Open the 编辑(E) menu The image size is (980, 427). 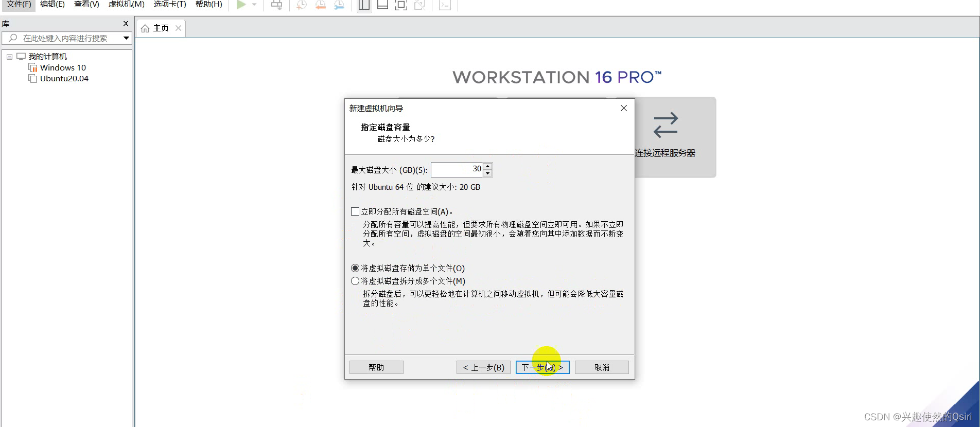pos(52,4)
